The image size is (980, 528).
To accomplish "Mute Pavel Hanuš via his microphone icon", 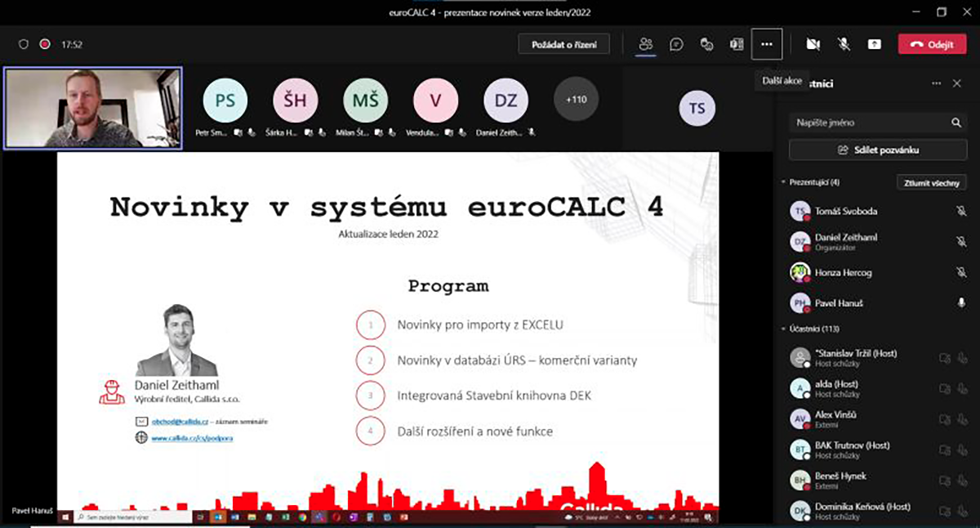I will 961,302.
